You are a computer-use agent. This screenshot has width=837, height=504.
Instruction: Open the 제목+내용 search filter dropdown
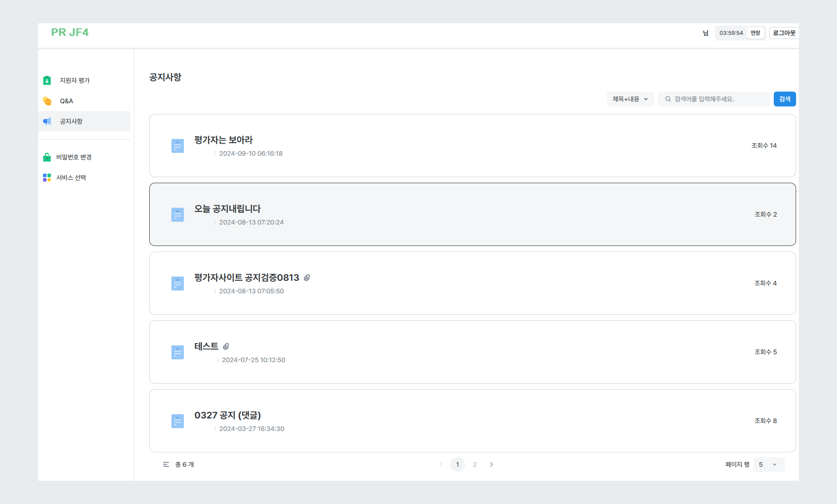pos(630,99)
